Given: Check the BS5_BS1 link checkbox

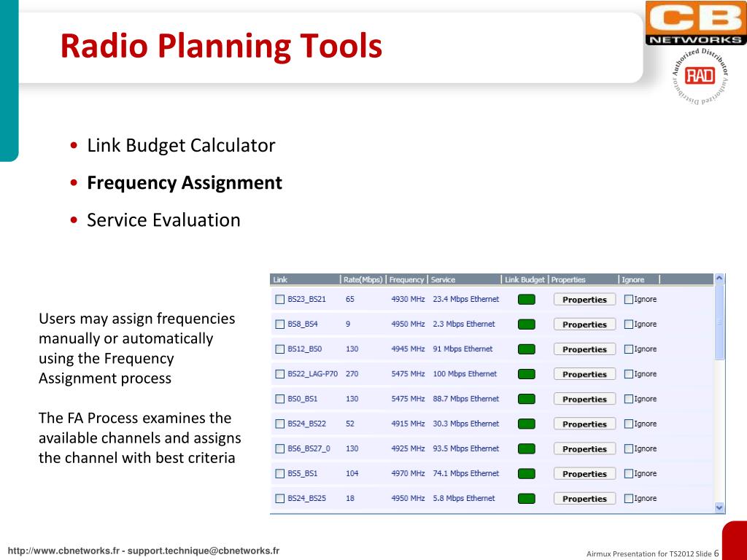Looking at the screenshot, I should tap(279, 473).
